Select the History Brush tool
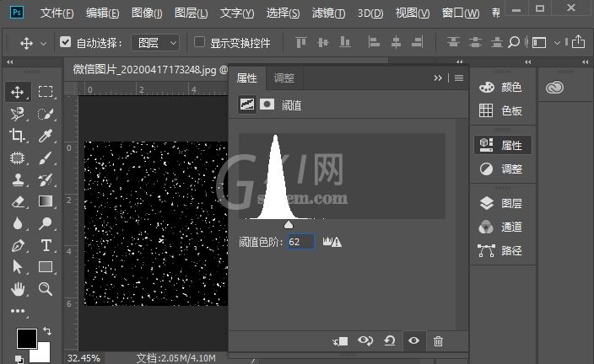 [46, 179]
